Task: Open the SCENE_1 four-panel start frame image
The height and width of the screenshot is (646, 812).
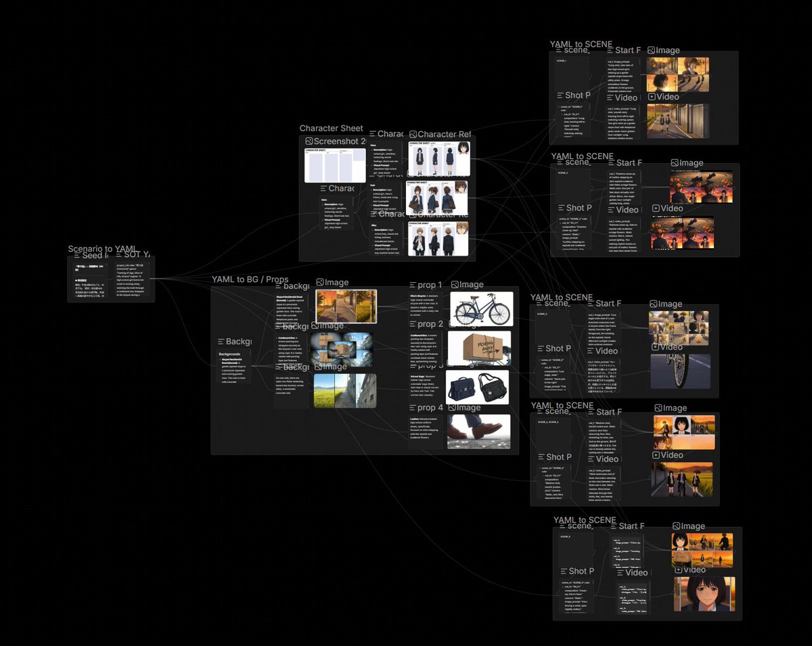Action: tap(678, 74)
